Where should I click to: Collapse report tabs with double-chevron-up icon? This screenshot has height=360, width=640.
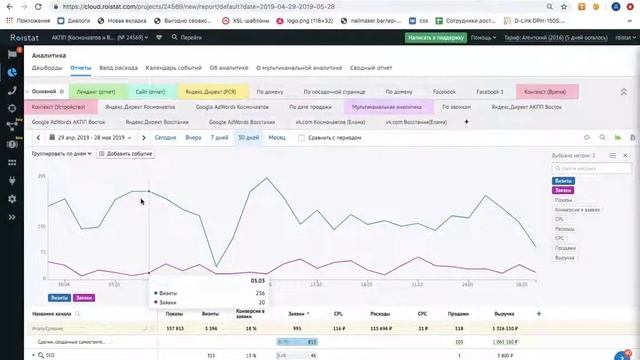[624, 92]
